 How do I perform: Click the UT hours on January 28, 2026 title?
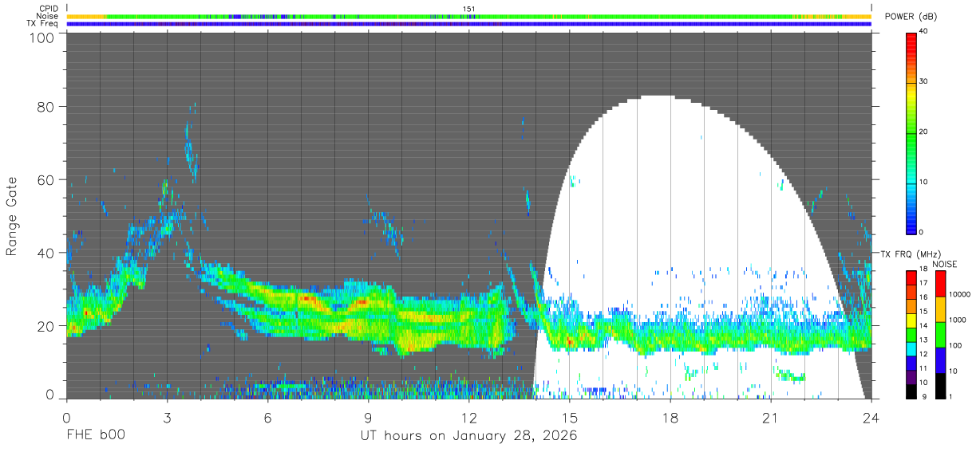pos(468,436)
